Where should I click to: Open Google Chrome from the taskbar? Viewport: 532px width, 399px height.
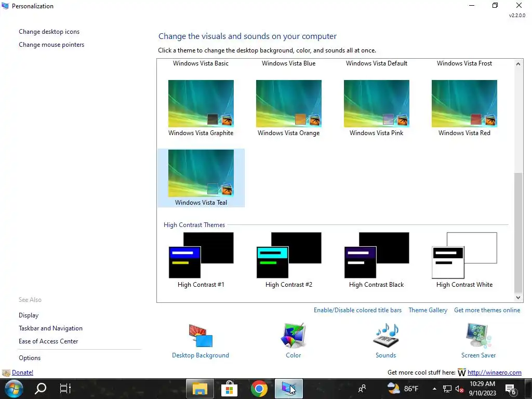[259, 389]
